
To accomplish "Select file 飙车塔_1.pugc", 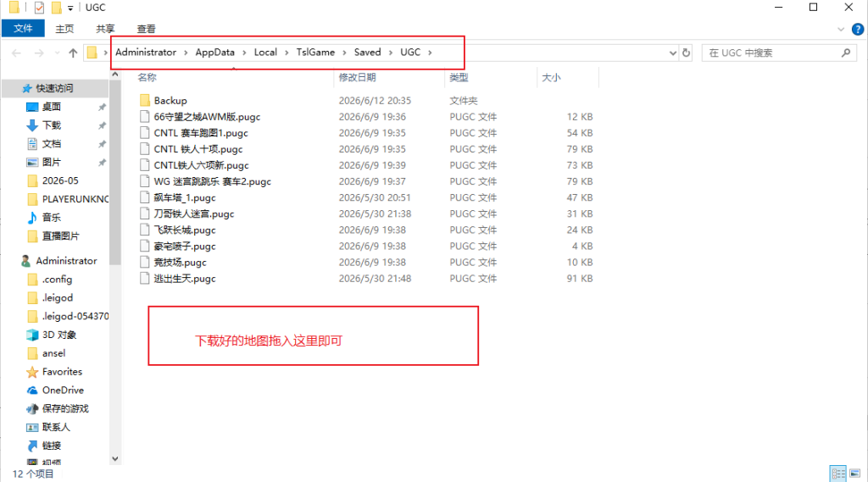I will pyautogui.click(x=185, y=197).
